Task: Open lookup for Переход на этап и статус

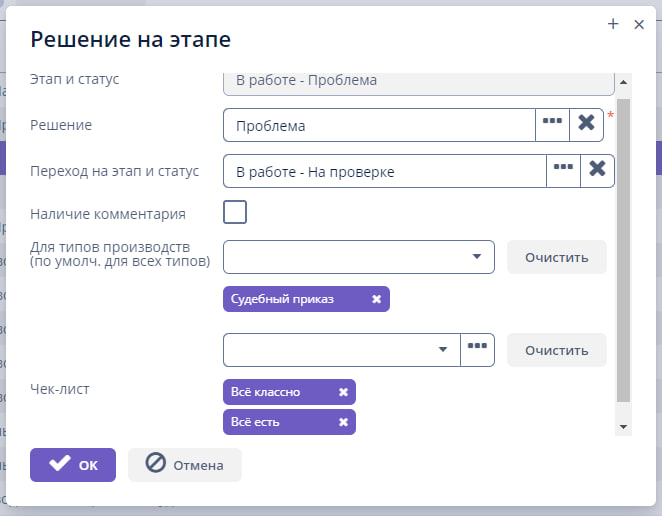Action: coord(563,171)
